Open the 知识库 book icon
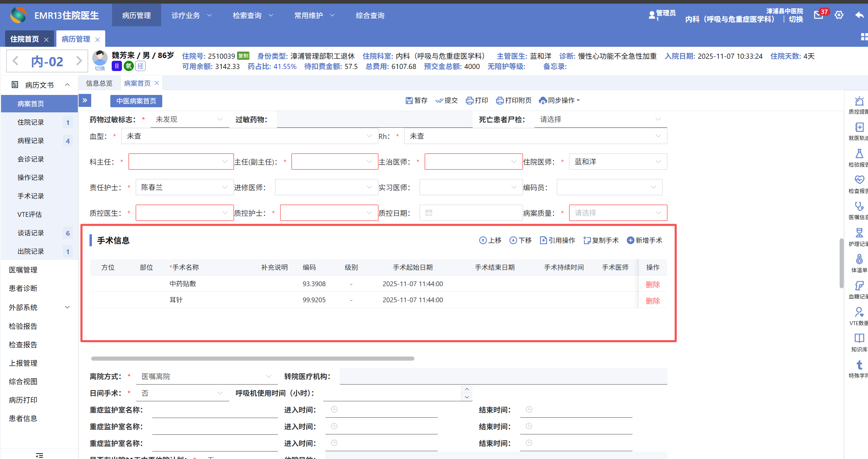The width and height of the screenshot is (868, 459). pyautogui.click(x=859, y=338)
